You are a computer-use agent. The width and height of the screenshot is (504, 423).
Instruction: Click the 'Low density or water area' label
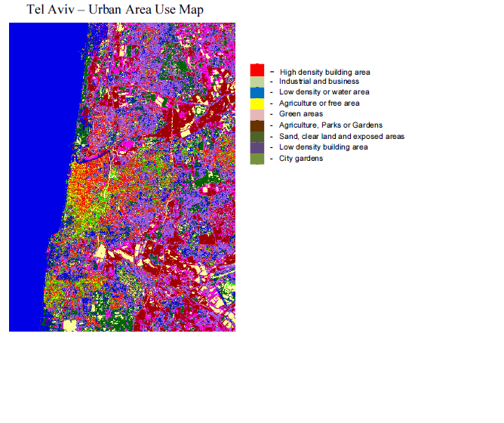[324, 92]
